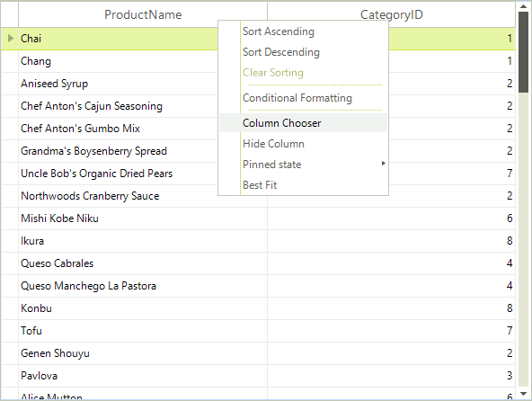Apply Best Fit to the column
Viewport: 532px width, 401px height.
[303, 185]
